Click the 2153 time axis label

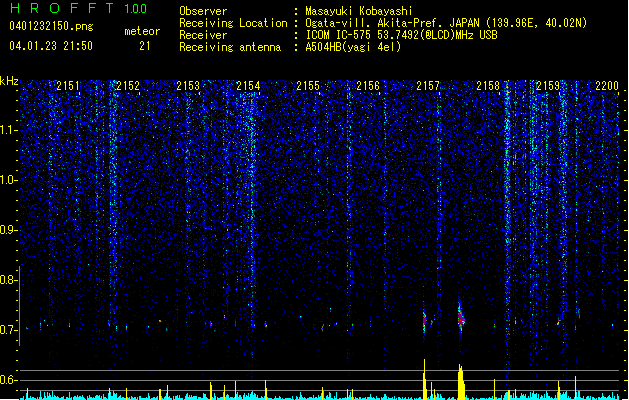pyautogui.click(x=188, y=85)
